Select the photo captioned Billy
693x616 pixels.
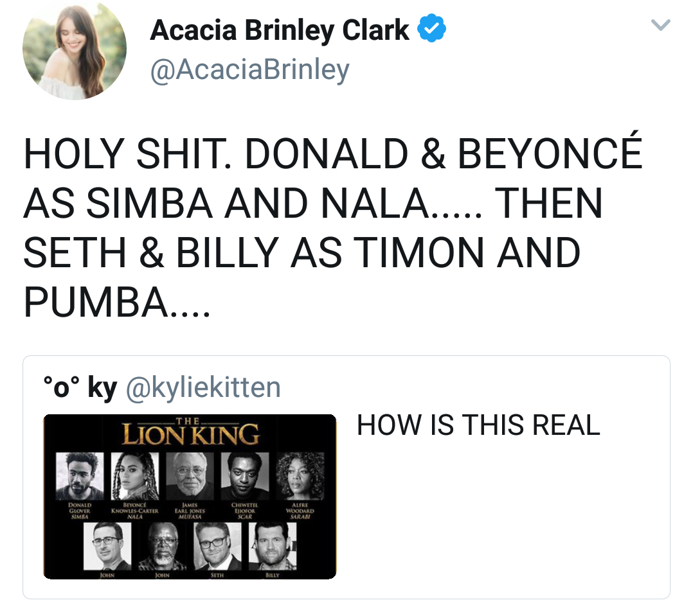click(273, 546)
